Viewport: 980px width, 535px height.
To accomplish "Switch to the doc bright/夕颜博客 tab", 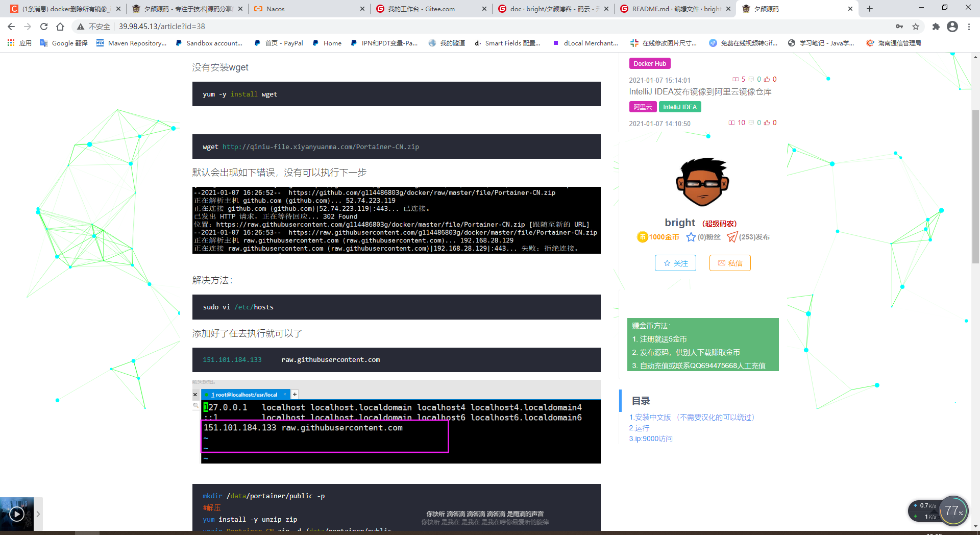I will pyautogui.click(x=552, y=9).
